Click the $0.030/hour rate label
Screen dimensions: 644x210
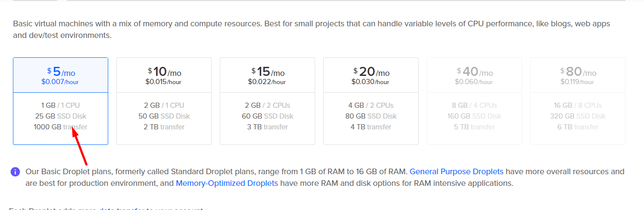click(371, 81)
